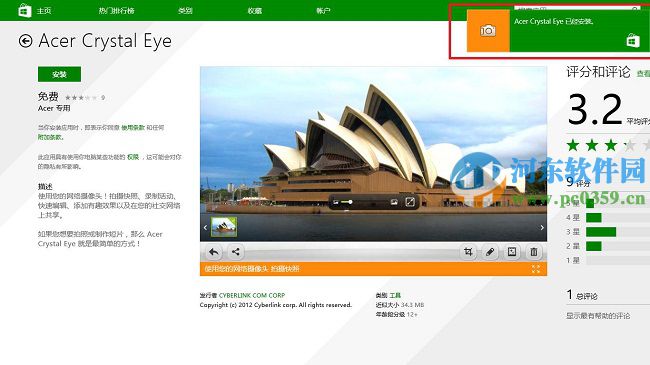This screenshot has height=365, width=650.
Task: Click the fit-to-screen icon in photo overlay
Action: [410, 202]
